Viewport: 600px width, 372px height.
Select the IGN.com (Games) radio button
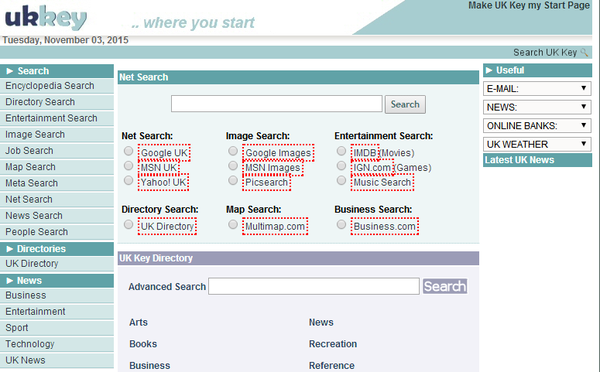point(341,166)
